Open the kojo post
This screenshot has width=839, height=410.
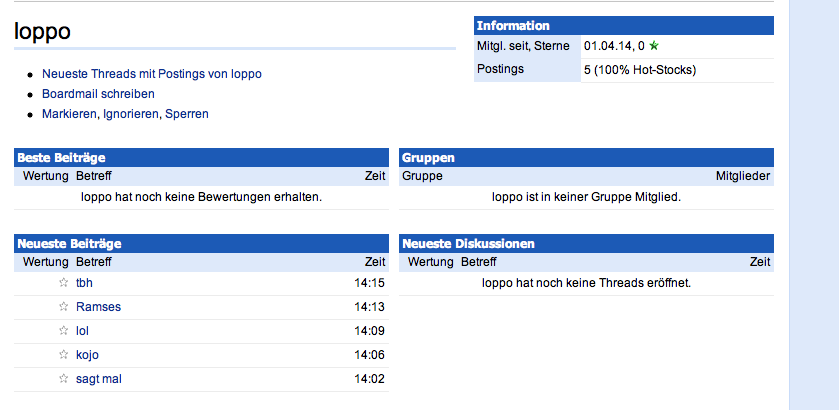click(87, 355)
